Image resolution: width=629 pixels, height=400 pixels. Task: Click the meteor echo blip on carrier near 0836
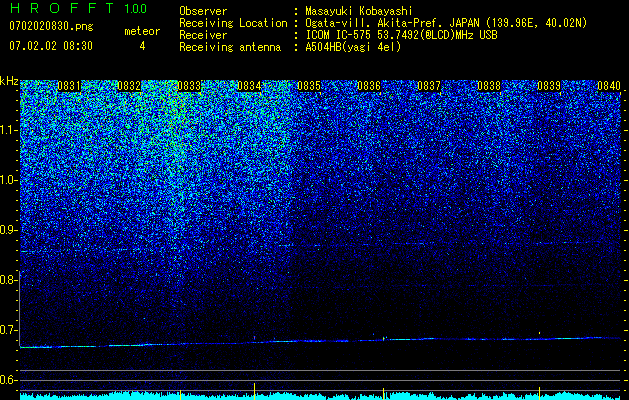384,339
